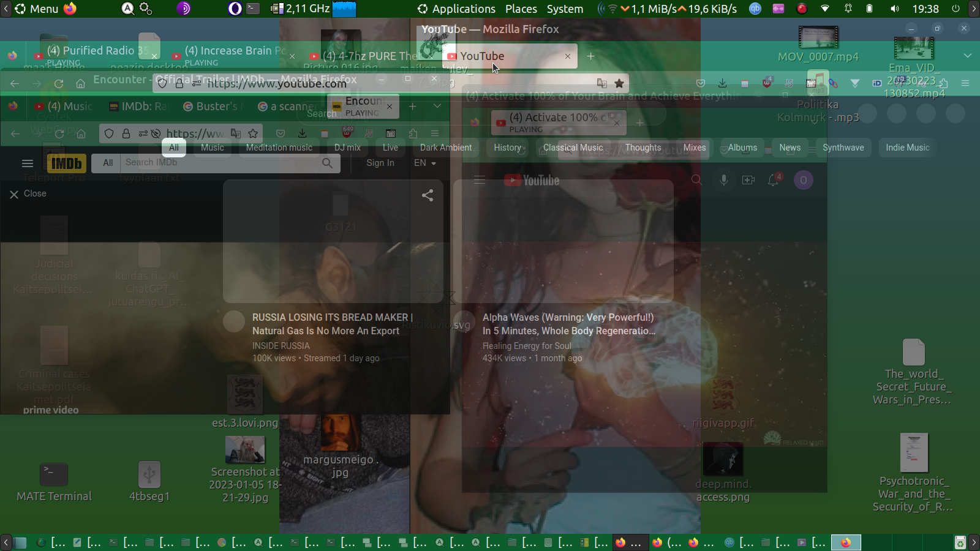Open the MATE Terminal desktop icon

tap(54, 482)
